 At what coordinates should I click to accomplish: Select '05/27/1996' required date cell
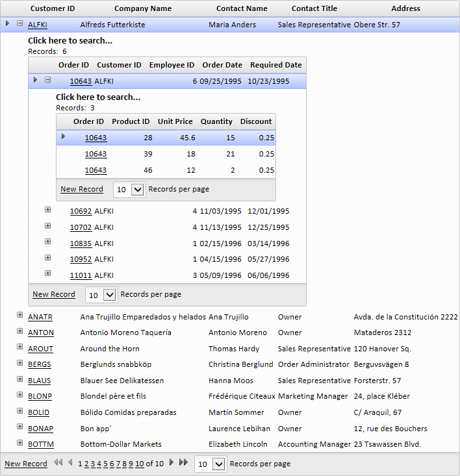click(x=268, y=259)
